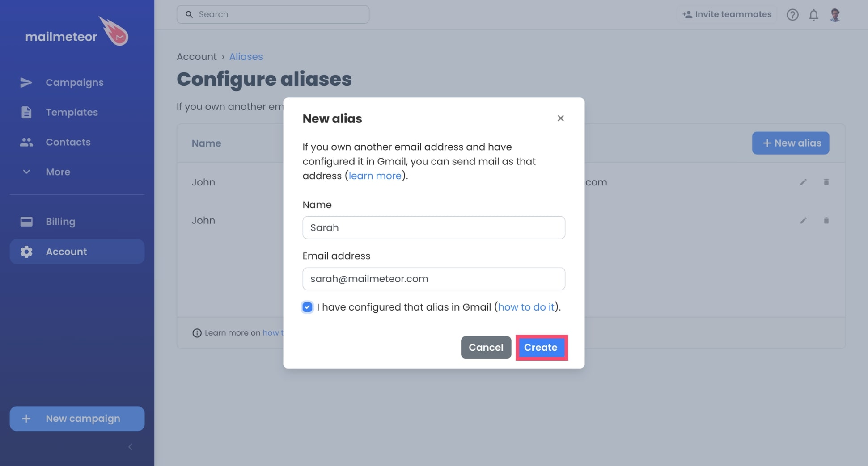This screenshot has height=466, width=868.
Task: Click the mailmeteor logo
Action: coord(77,32)
